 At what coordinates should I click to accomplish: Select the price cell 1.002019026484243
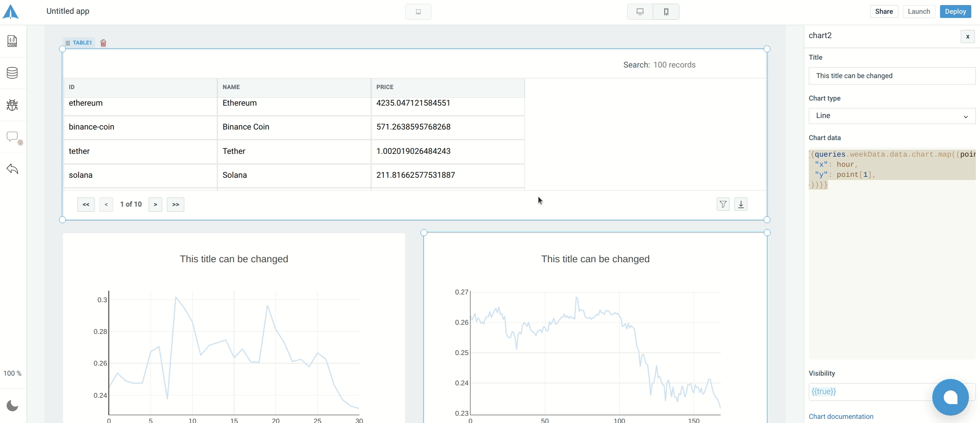[x=448, y=152]
